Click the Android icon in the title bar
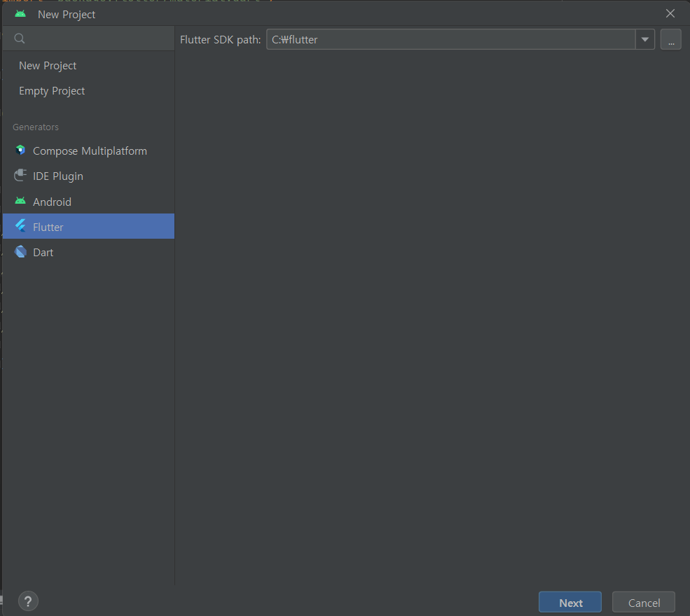Screen dimensions: 690x616 20,13
